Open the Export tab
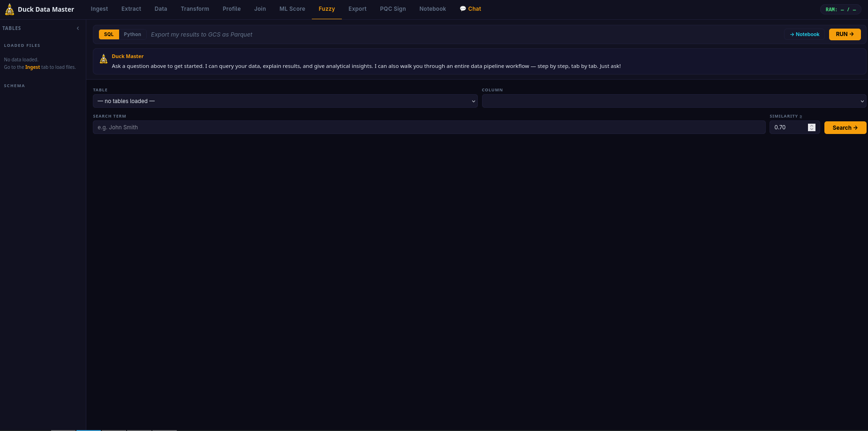 (x=357, y=9)
